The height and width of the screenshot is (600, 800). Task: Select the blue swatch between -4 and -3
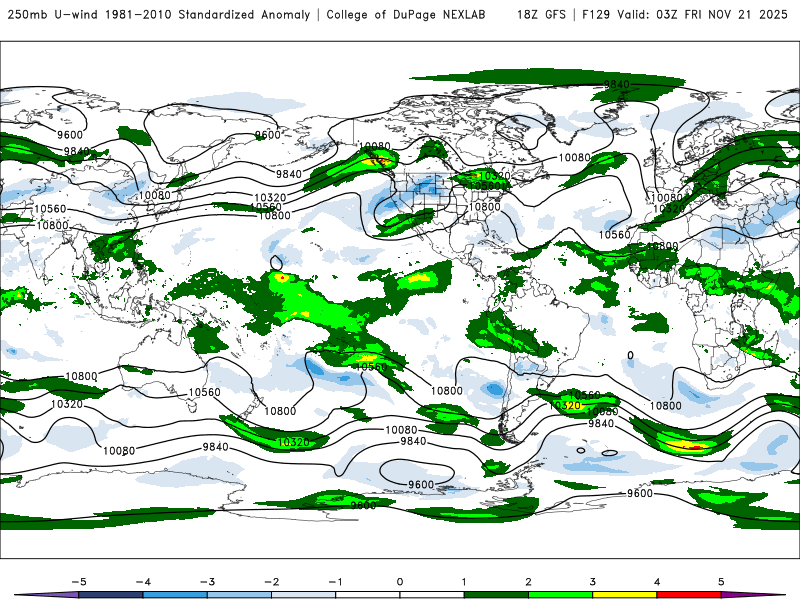click(x=175, y=595)
